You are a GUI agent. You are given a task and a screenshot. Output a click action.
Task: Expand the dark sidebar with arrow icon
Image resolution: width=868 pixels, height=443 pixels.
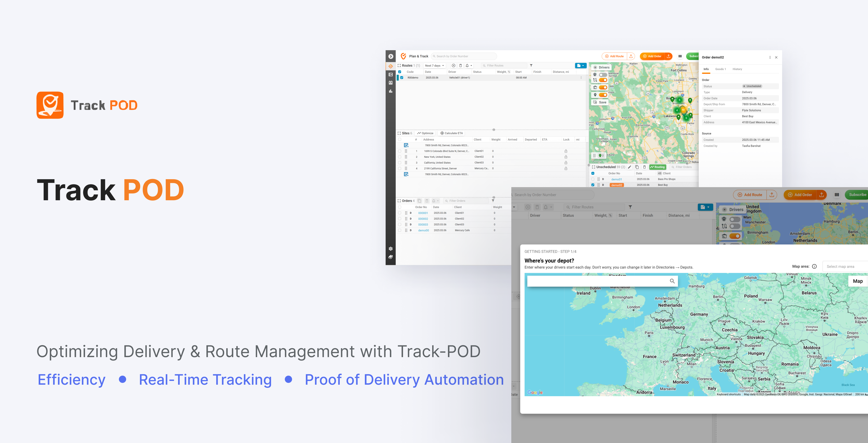click(391, 56)
